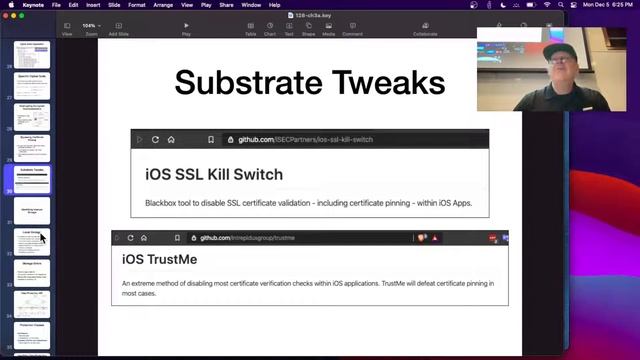Click bookmark icon in SSL Kill Switch screenshot
Screen dimensions: 640x360
coord(211,140)
